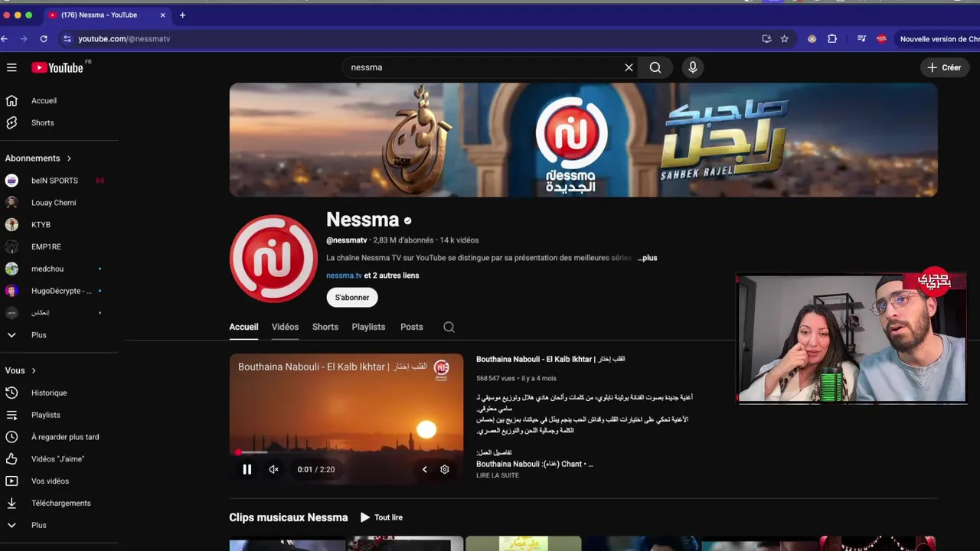Screen dimensions: 980x551
Task: Go back in browser history
Action: point(5,39)
